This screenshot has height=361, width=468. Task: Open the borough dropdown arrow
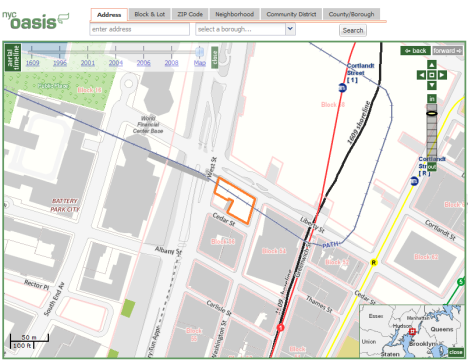[290, 29]
